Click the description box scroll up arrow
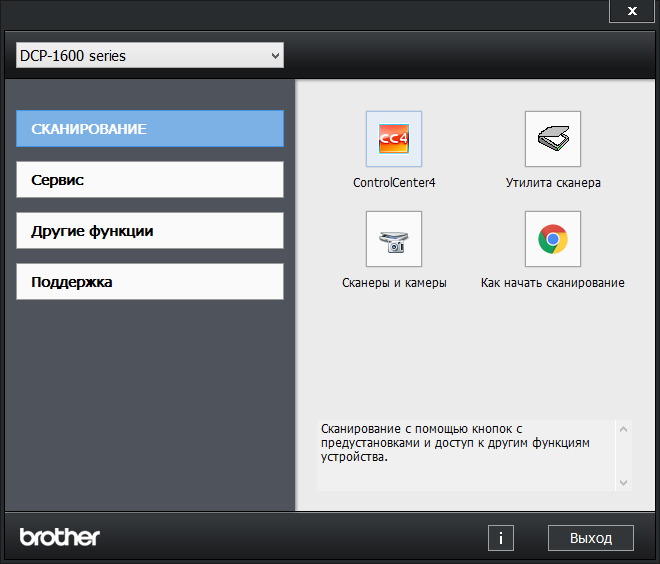660x564 pixels. coord(623,429)
